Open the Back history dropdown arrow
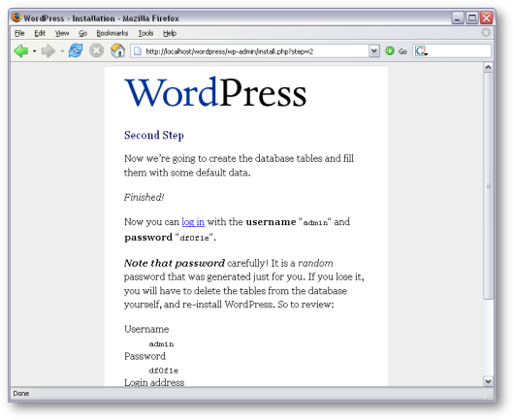 point(34,51)
